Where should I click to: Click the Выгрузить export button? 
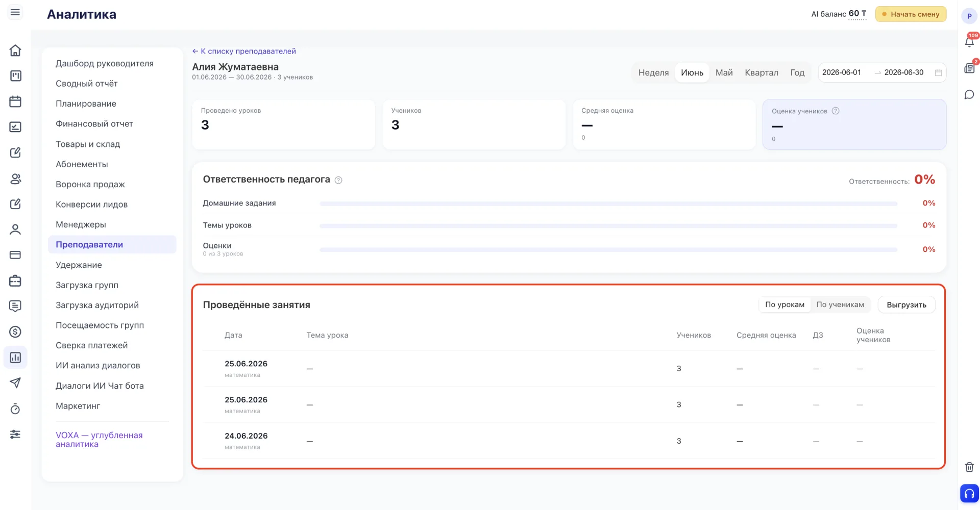tap(906, 304)
